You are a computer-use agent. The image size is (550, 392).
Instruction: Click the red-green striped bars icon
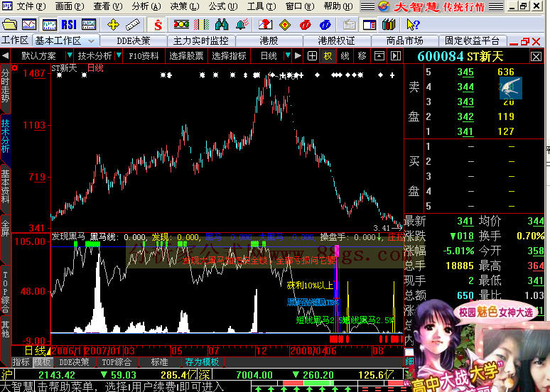pyautogui.click(x=201, y=25)
